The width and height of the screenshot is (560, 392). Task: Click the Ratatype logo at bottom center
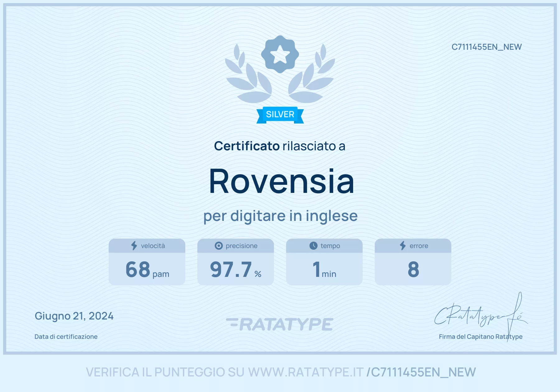pyautogui.click(x=280, y=324)
